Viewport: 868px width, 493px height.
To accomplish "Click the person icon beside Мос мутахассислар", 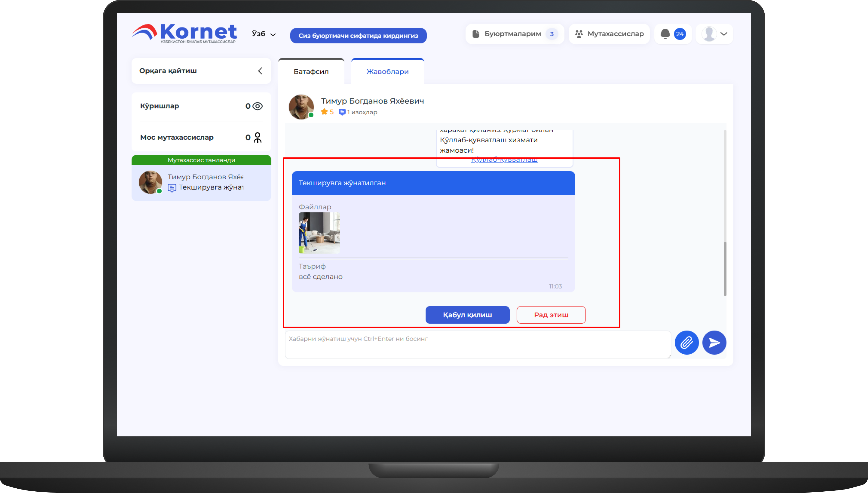I will [x=258, y=138].
